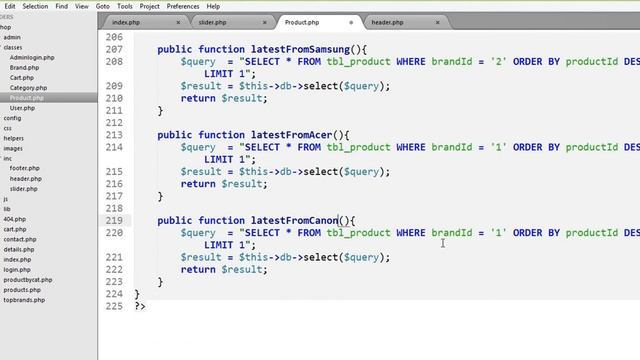Open the Selection menu

35,6
